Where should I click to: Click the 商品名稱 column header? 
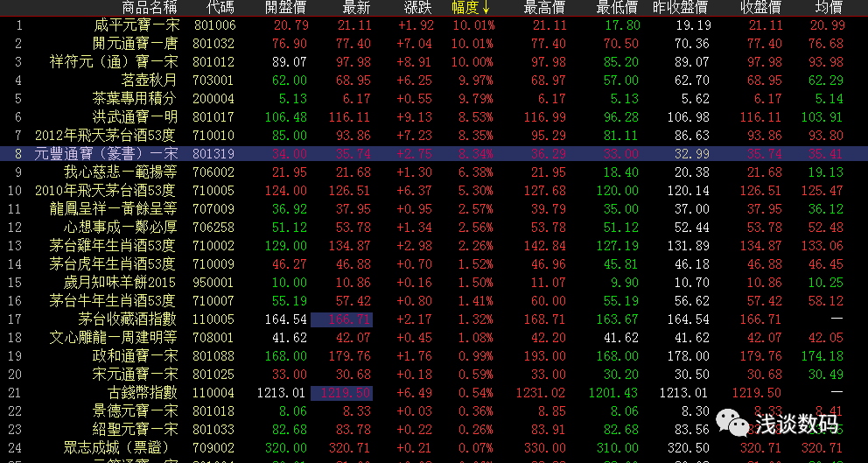[150, 7]
